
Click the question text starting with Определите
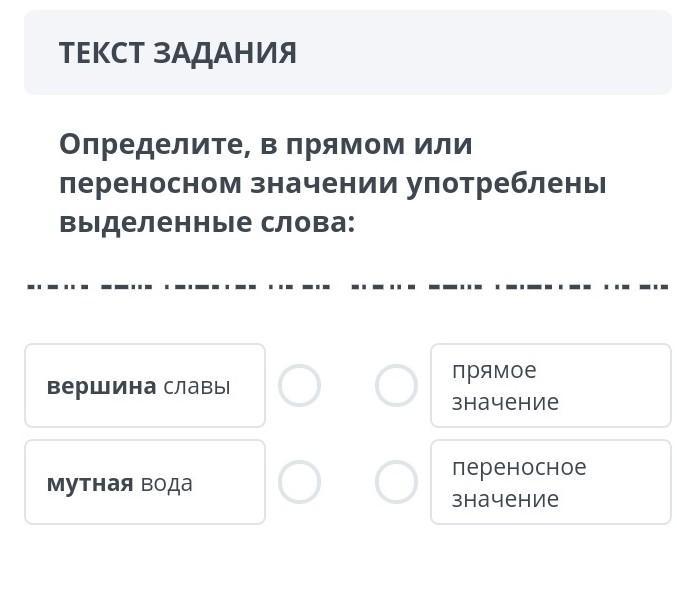(x=332, y=183)
